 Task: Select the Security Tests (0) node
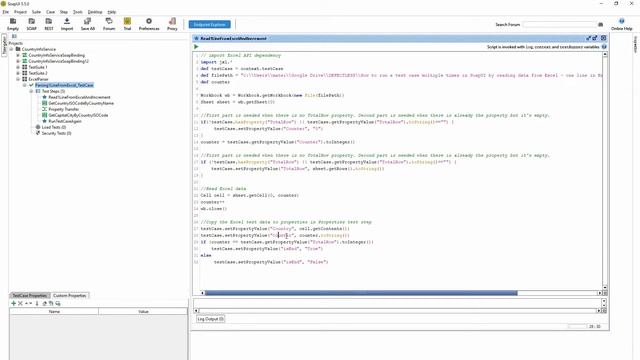pos(56,133)
